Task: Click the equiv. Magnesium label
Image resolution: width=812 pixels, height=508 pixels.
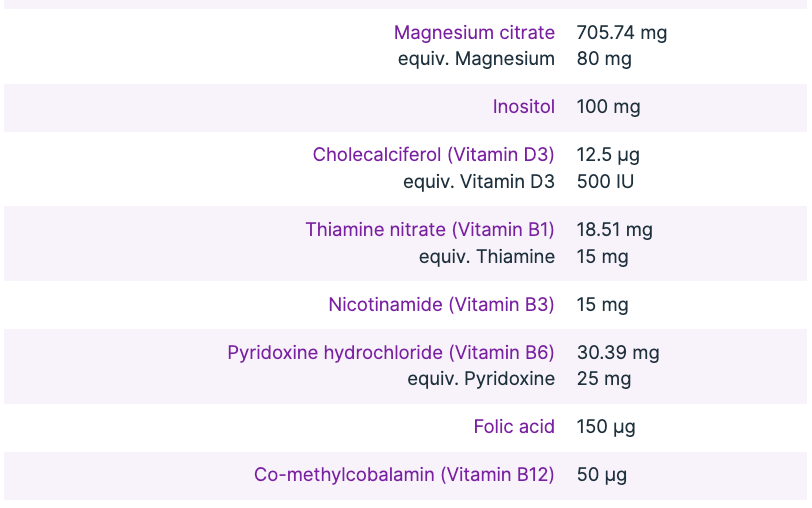Action: [476, 59]
